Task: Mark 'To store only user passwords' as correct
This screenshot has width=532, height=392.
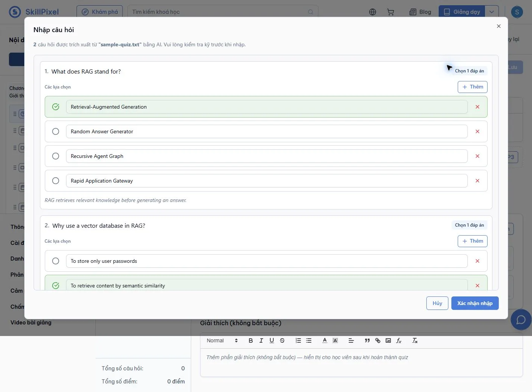Action: (56, 261)
